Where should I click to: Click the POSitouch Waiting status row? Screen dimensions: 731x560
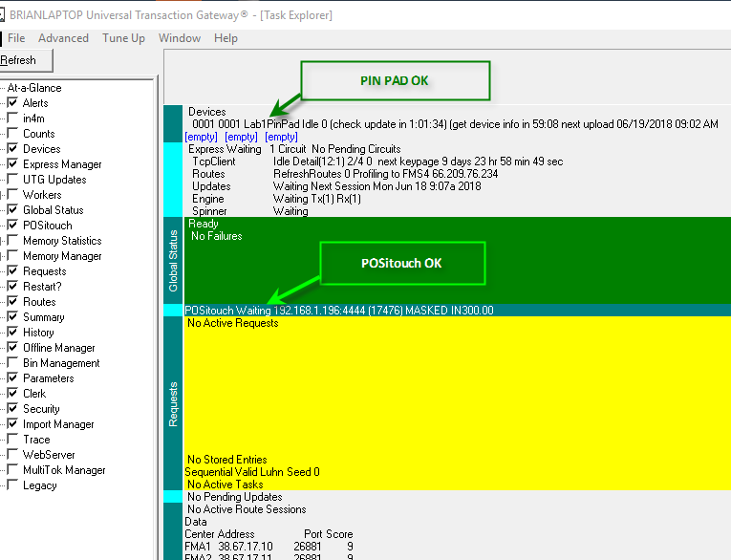(x=339, y=311)
